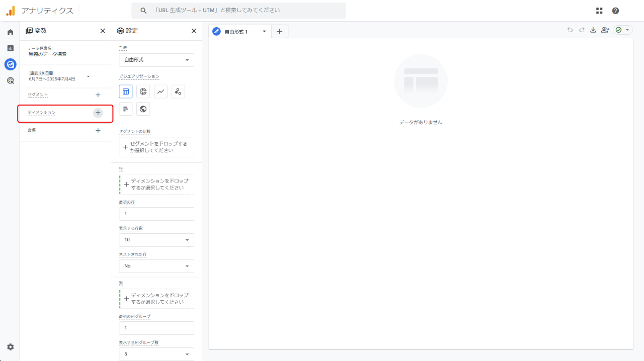Add a new segment with plus button
This screenshot has height=361, width=644.
click(x=98, y=95)
